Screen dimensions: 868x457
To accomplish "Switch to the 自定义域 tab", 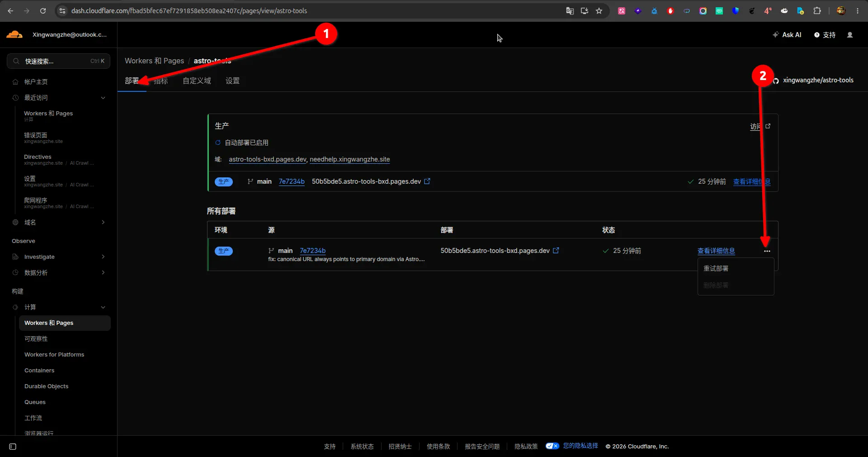I will pyautogui.click(x=197, y=81).
